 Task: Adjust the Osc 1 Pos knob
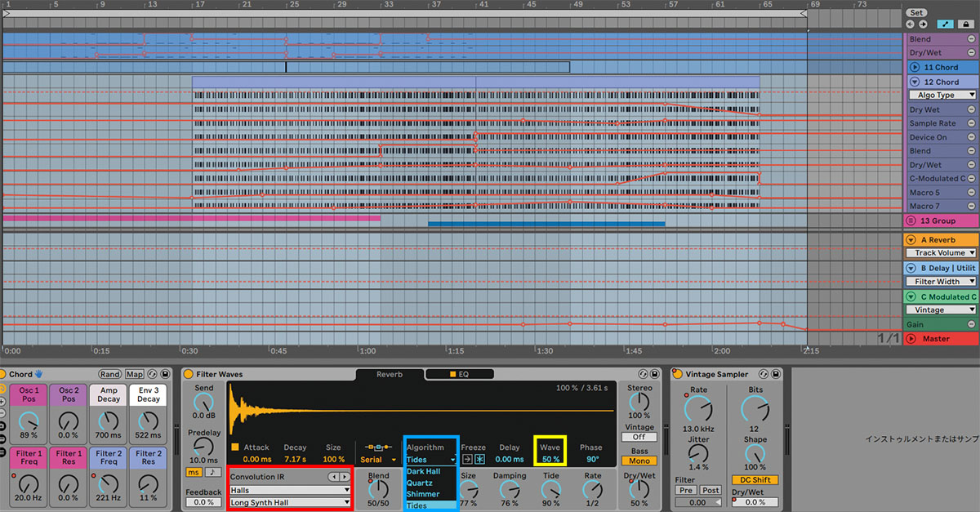click(x=29, y=421)
